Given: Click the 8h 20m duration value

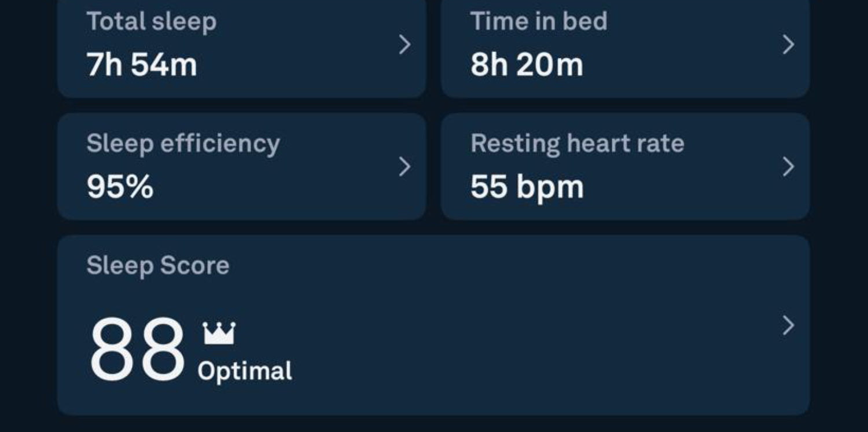Looking at the screenshot, I should [x=527, y=64].
